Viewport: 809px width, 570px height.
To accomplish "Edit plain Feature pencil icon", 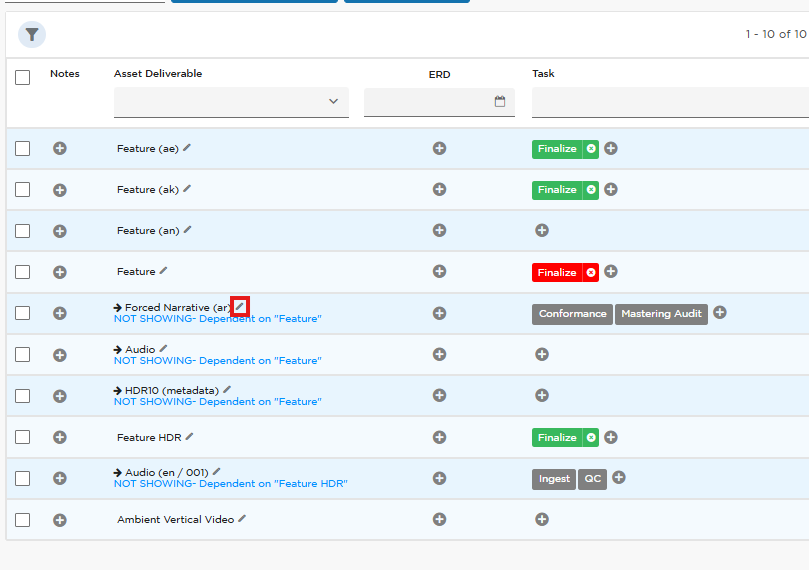I will [163, 271].
